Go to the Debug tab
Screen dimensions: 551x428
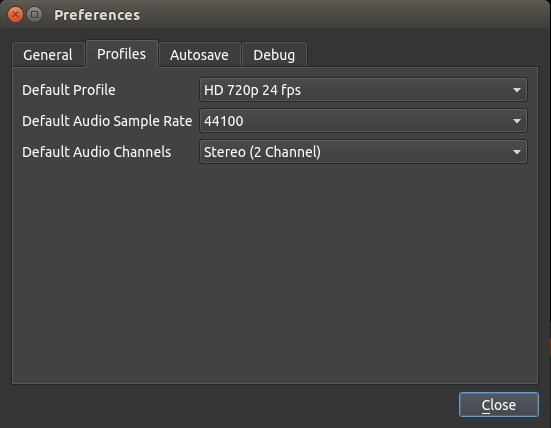[274, 55]
